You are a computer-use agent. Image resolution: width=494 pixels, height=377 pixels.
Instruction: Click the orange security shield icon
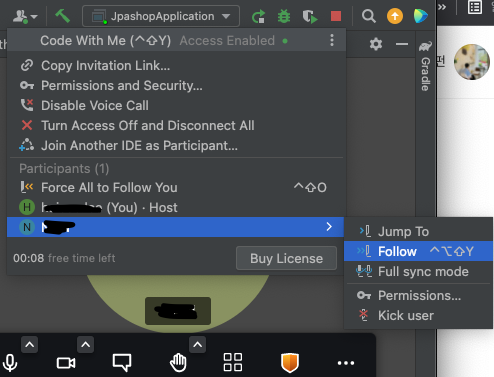tap(290, 363)
